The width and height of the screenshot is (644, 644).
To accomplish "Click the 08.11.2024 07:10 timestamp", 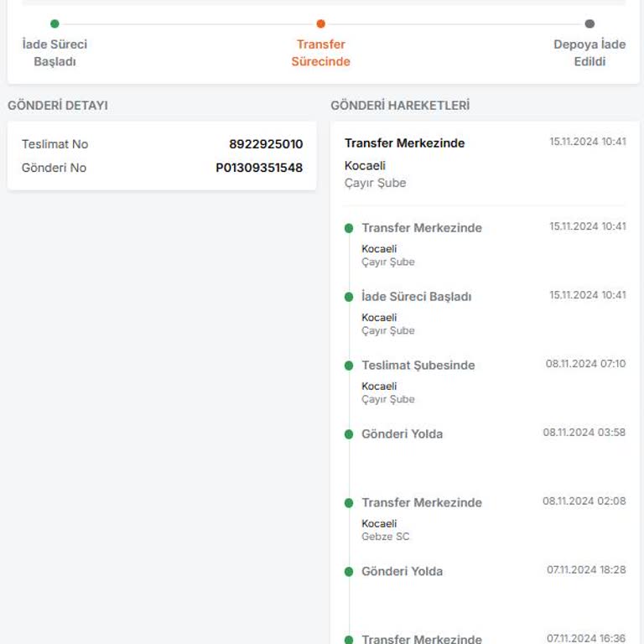I will [585, 364].
